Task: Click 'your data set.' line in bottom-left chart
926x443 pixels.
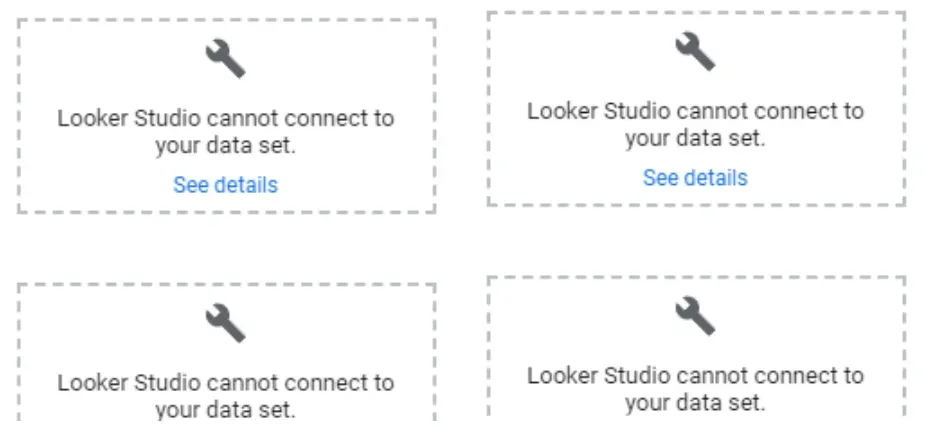Action: (225, 409)
